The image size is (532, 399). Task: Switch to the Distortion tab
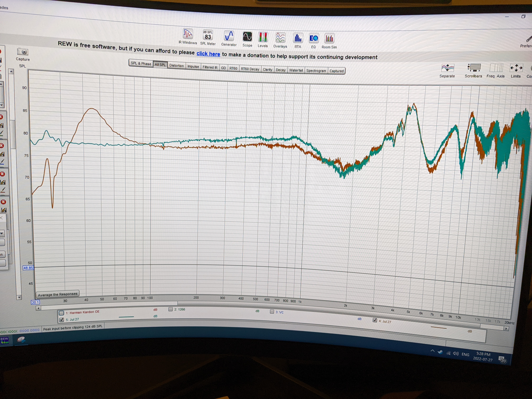click(176, 65)
